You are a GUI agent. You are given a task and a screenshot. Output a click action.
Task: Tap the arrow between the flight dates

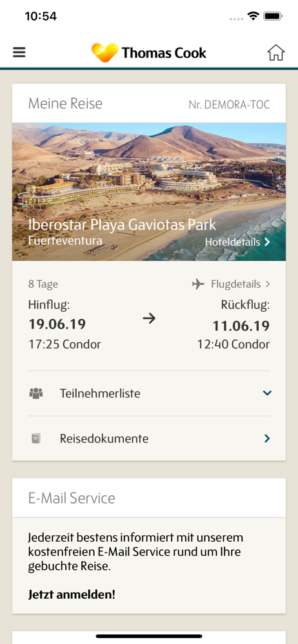click(x=149, y=318)
